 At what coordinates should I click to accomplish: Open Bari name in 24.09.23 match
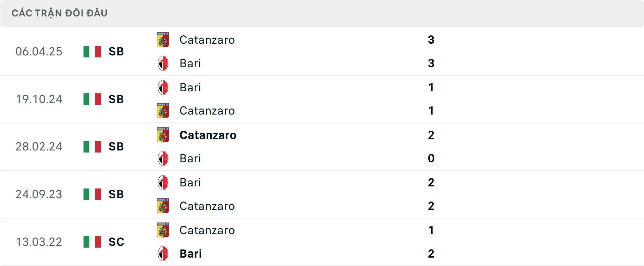190,182
